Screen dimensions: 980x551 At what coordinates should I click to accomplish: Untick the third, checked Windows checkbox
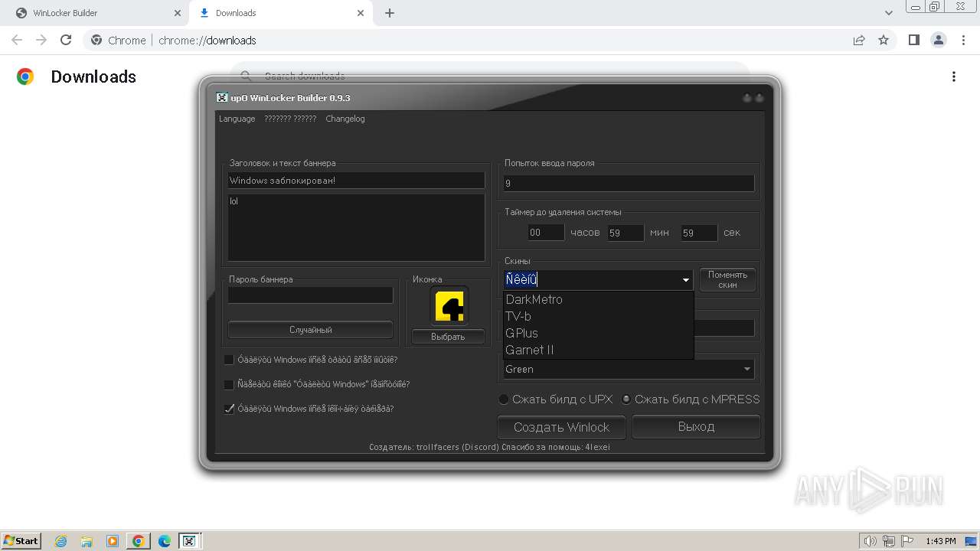click(229, 409)
